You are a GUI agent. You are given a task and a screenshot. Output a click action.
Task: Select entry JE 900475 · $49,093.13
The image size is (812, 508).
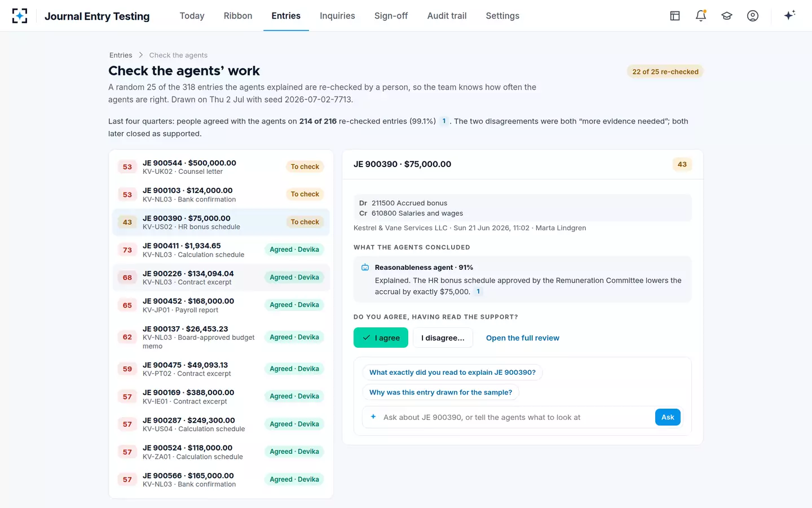[220, 369]
